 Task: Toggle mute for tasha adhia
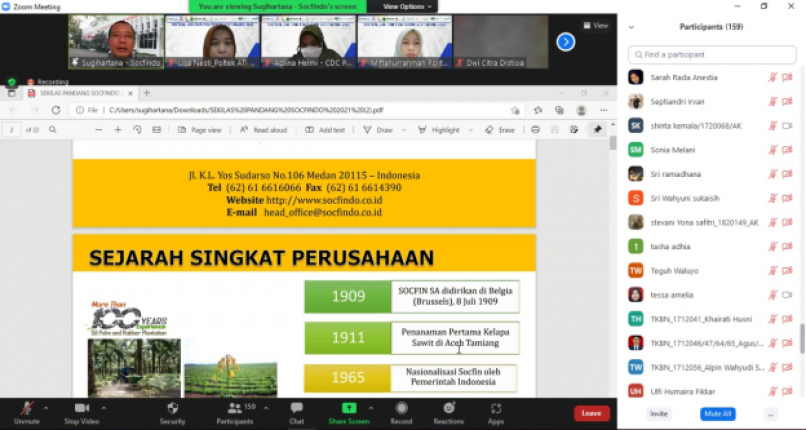[x=772, y=247]
